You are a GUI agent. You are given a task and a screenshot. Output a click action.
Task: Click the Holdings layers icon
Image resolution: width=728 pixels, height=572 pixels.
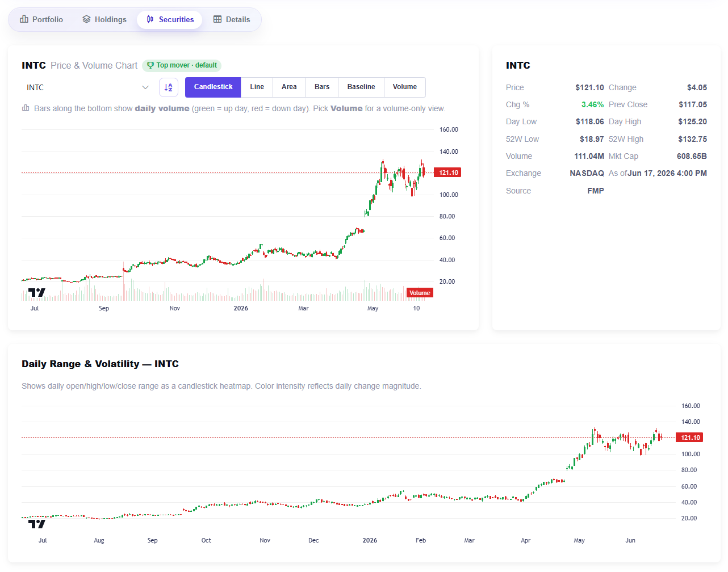point(86,19)
